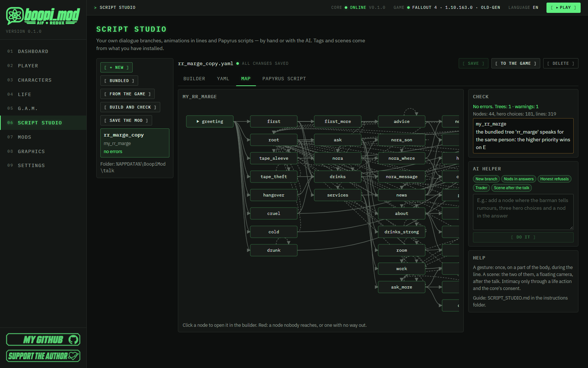Choose Scene after the talk preset

(x=512, y=188)
